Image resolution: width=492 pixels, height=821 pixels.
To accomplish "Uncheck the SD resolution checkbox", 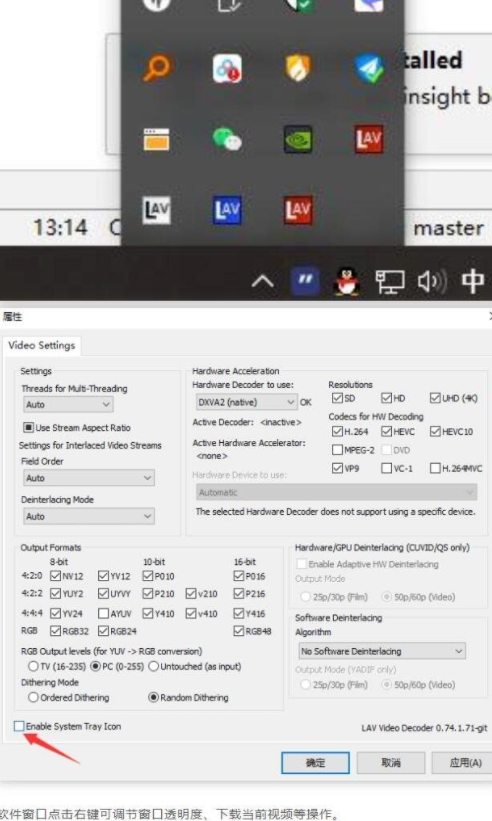I will (x=337, y=398).
